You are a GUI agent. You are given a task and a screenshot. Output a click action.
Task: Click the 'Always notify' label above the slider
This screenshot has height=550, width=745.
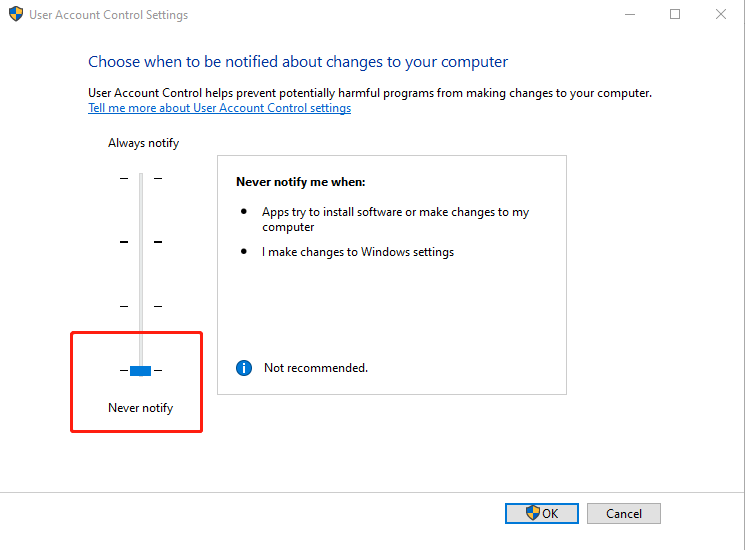143,143
